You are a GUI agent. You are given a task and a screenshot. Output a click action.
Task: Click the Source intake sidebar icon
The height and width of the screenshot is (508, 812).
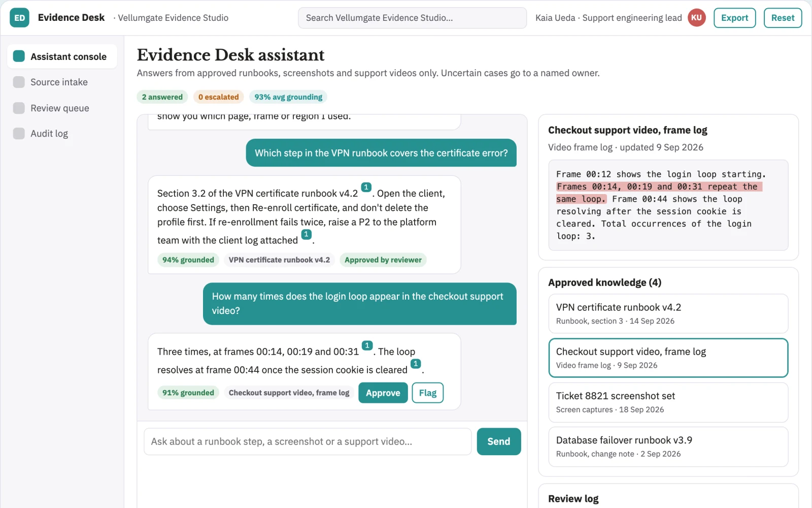click(x=19, y=82)
